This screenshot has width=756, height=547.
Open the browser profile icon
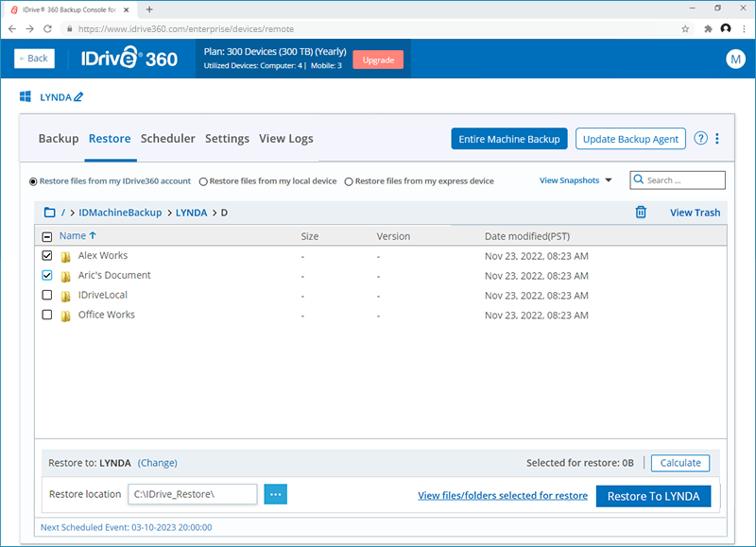pos(726,28)
